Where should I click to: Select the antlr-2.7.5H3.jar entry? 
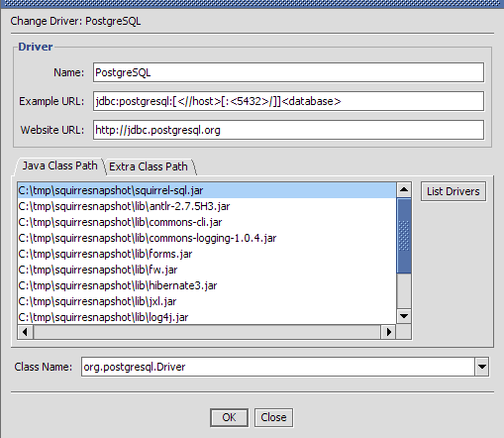click(x=207, y=206)
